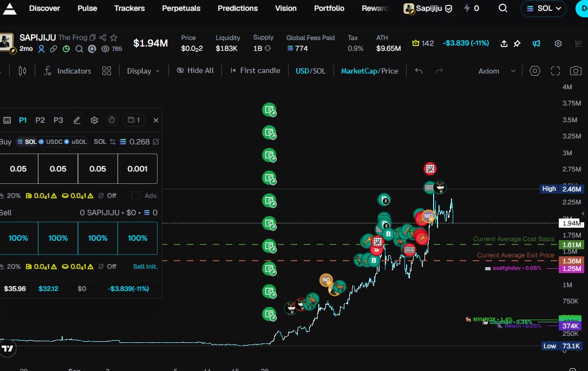Image resolution: width=588 pixels, height=371 pixels.
Task: Close the instant trade panel
Action: coord(156,120)
